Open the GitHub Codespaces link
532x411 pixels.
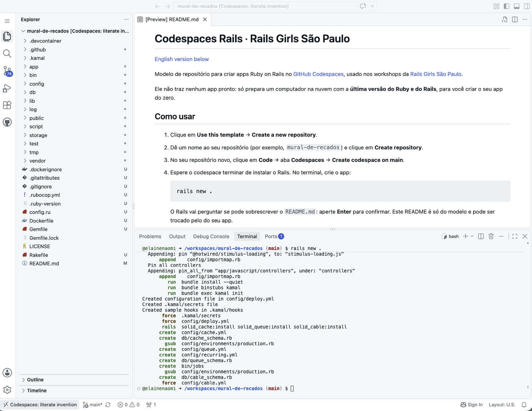(x=318, y=74)
